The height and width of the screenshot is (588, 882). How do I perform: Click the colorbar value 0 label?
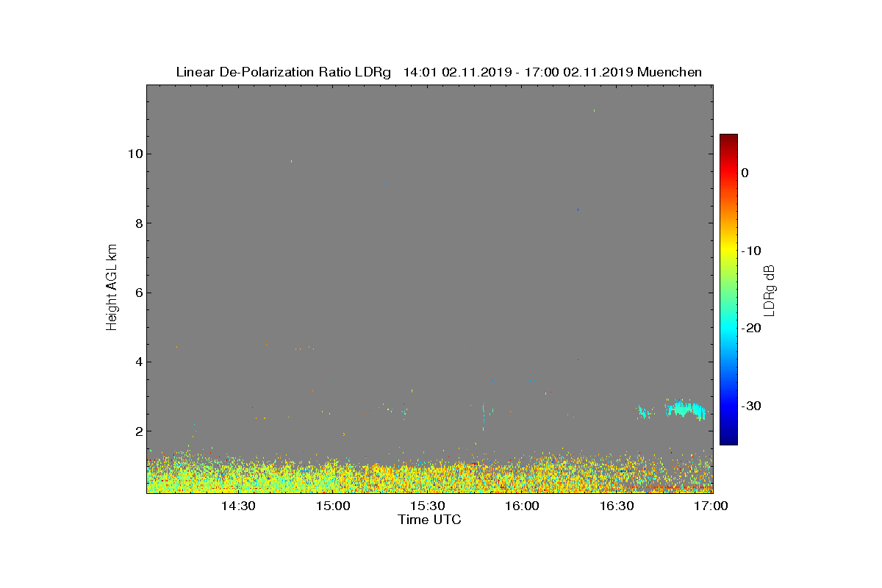coord(745,173)
